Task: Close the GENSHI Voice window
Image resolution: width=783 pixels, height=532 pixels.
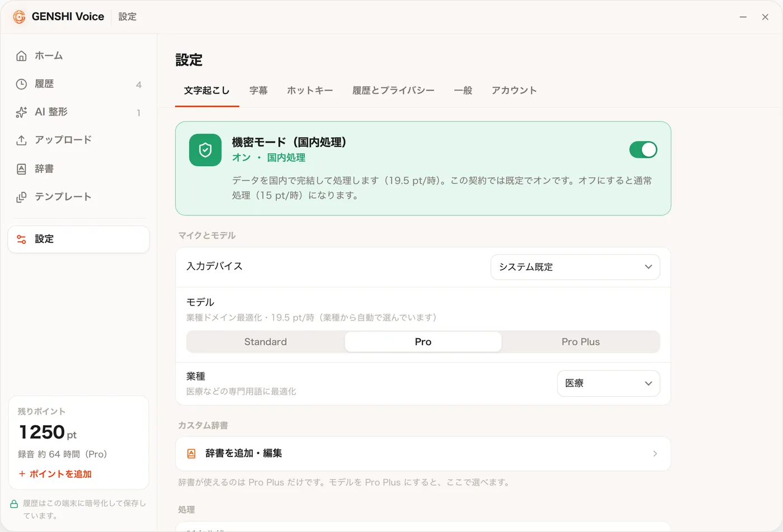Action: click(x=765, y=17)
